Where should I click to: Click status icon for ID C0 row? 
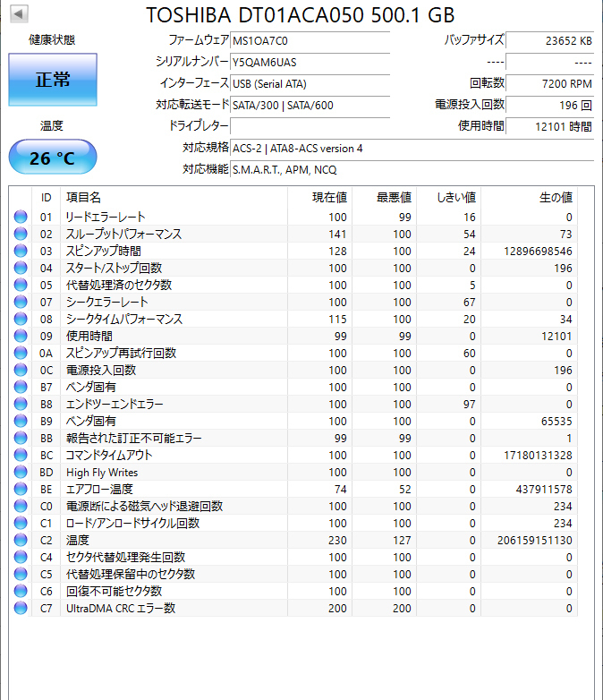tap(21, 506)
